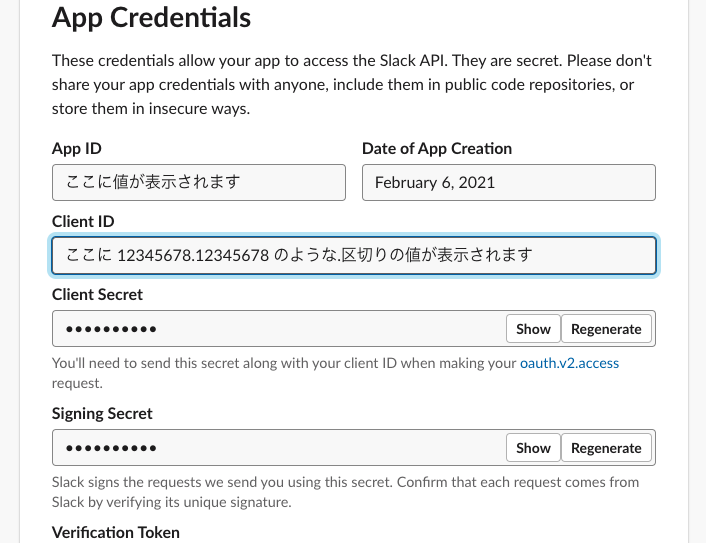Click the Client Secret label
Image resolution: width=706 pixels, height=543 pixels.
97,294
